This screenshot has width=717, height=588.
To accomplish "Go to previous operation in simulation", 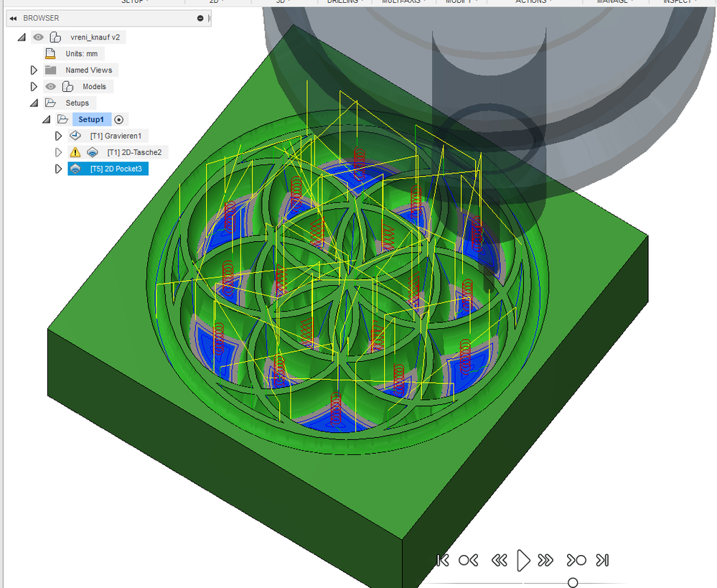I will (468, 560).
